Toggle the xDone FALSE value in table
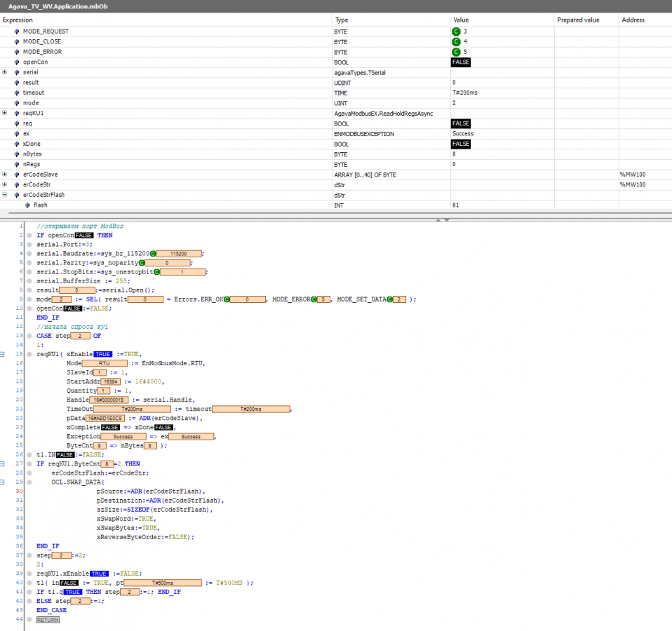The height and width of the screenshot is (631, 672). pyautogui.click(x=460, y=144)
